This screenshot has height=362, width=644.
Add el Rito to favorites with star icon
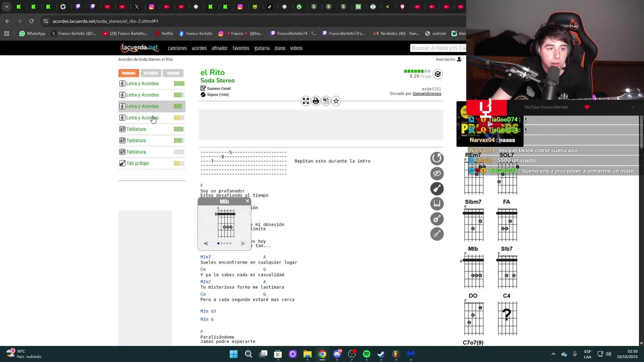[x=336, y=101]
